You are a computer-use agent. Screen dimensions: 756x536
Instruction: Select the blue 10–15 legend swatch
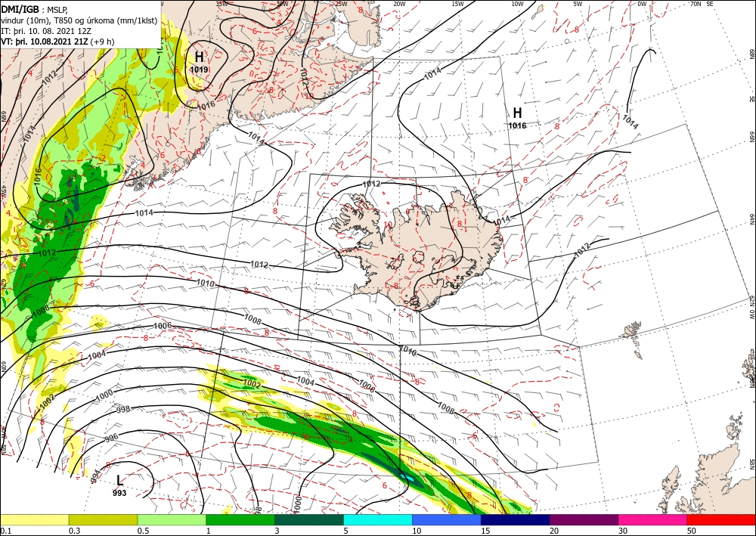click(x=447, y=519)
